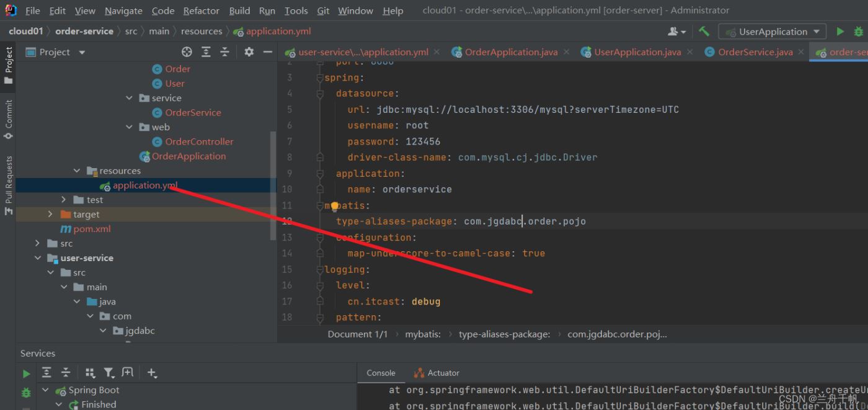Collapse the service folder in project tree
Viewport: 868px width, 410px height.
[x=129, y=98]
